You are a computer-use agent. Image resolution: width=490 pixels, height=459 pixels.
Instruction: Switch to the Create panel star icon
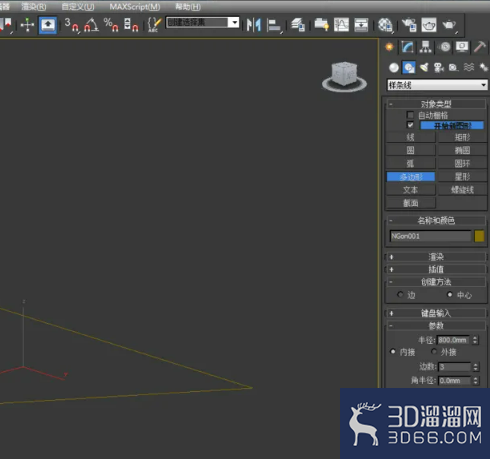[389, 47]
